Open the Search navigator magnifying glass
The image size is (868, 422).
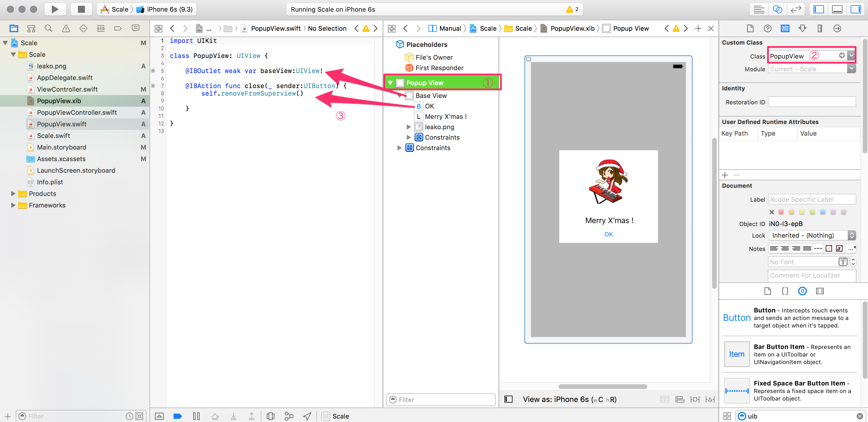[48, 28]
